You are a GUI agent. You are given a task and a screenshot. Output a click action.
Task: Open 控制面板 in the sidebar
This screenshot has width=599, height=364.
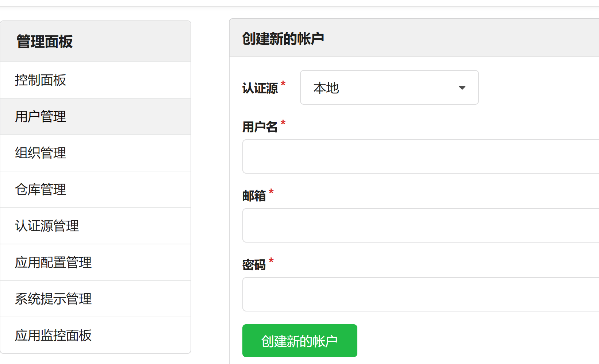pos(41,80)
